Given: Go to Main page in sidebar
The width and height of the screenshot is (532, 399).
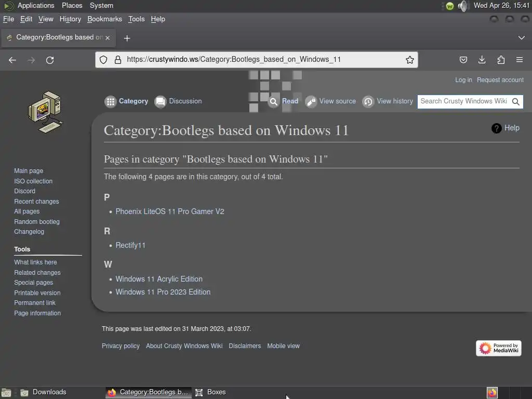Looking at the screenshot, I should tap(29, 170).
